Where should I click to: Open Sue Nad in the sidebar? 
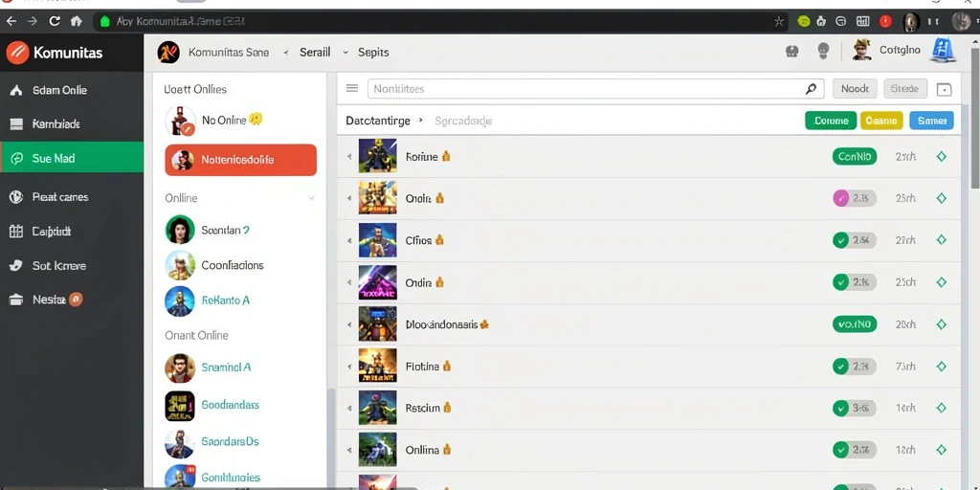tap(72, 158)
